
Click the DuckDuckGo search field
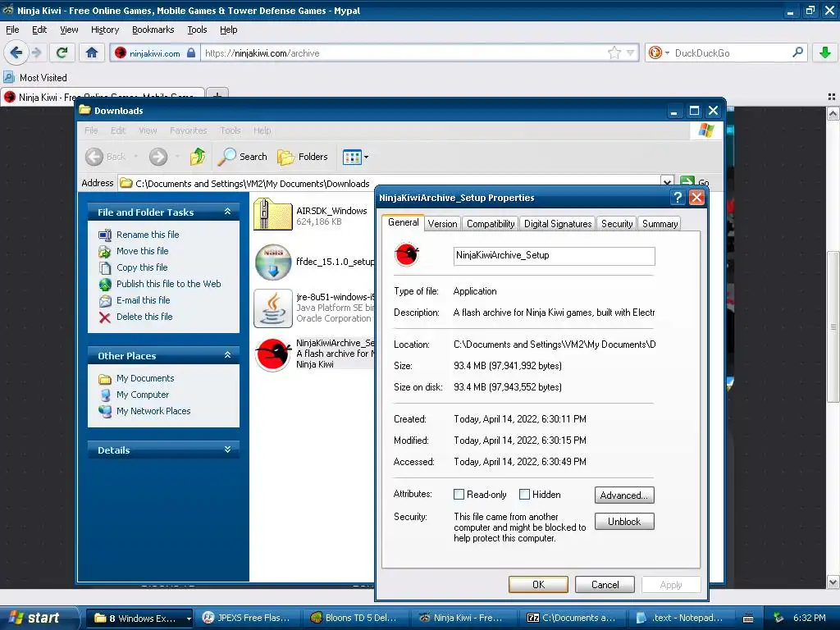tap(730, 52)
